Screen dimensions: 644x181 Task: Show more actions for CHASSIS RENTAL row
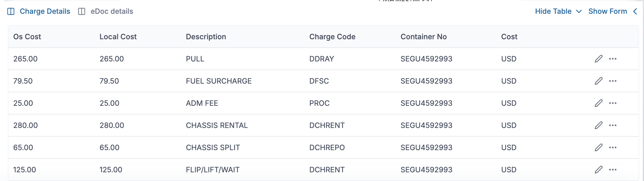(613, 125)
